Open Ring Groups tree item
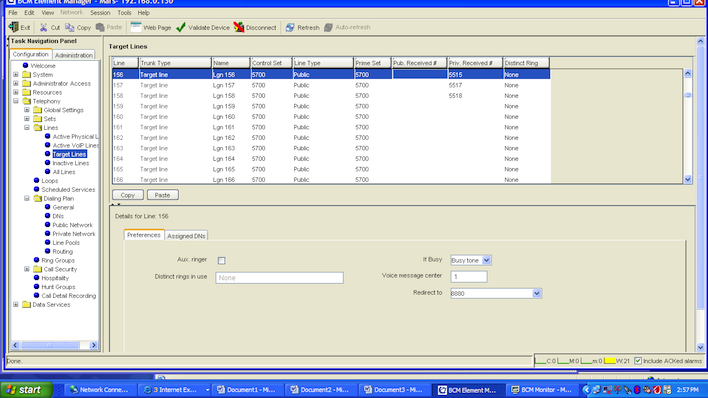 click(x=58, y=261)
